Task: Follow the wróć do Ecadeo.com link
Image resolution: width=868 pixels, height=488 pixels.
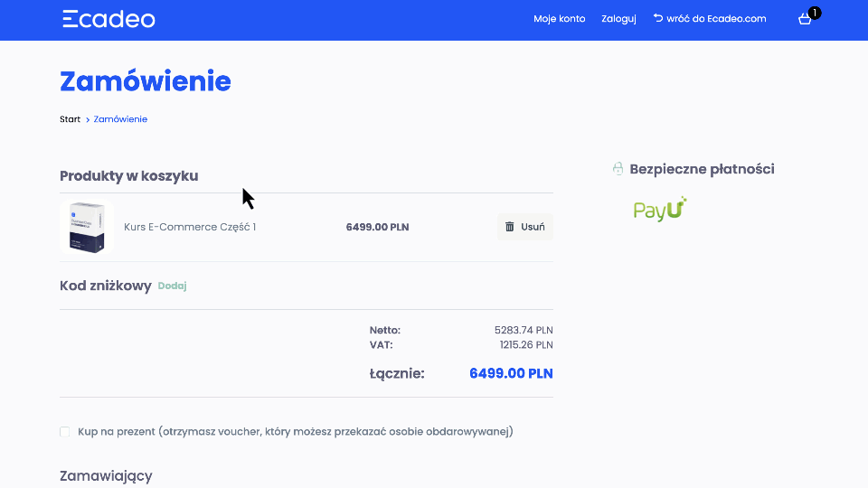Action: click(x=716, y=19)
